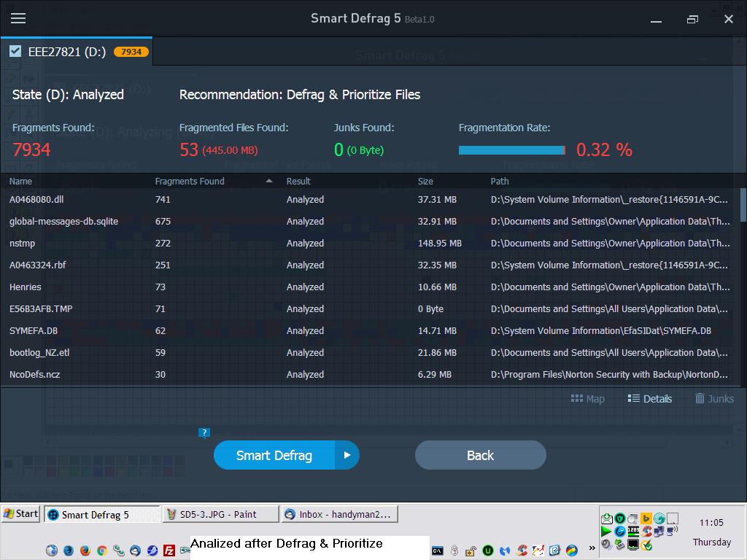Sort the list by Result column

[298, 182]
